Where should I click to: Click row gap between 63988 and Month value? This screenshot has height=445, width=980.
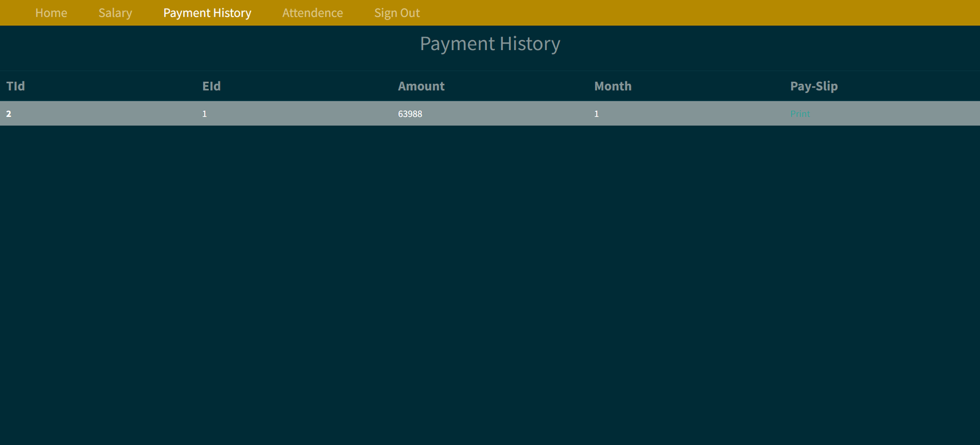[x=508, y=114]
